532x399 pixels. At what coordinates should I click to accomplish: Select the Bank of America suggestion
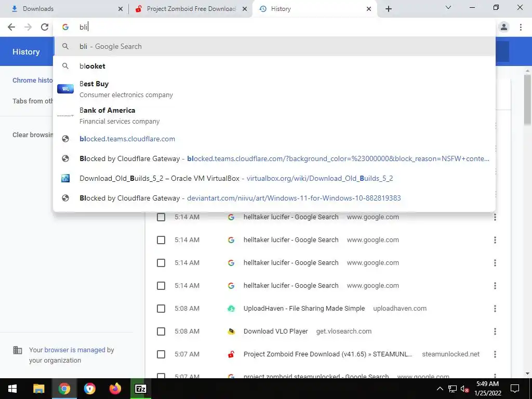pos(274,116)
